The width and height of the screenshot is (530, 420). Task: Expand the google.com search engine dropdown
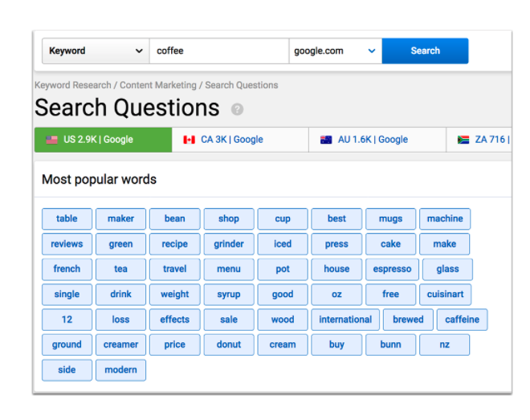coord(335,51)
